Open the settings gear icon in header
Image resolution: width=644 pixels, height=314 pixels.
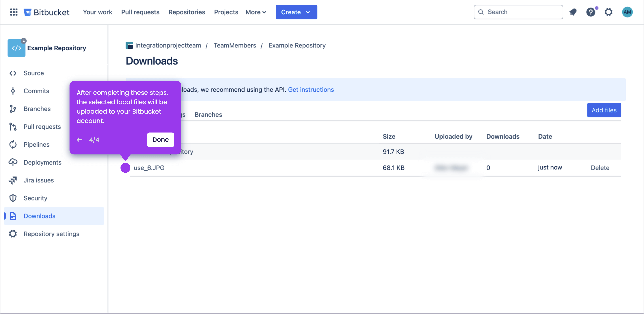tap(608, 12)
